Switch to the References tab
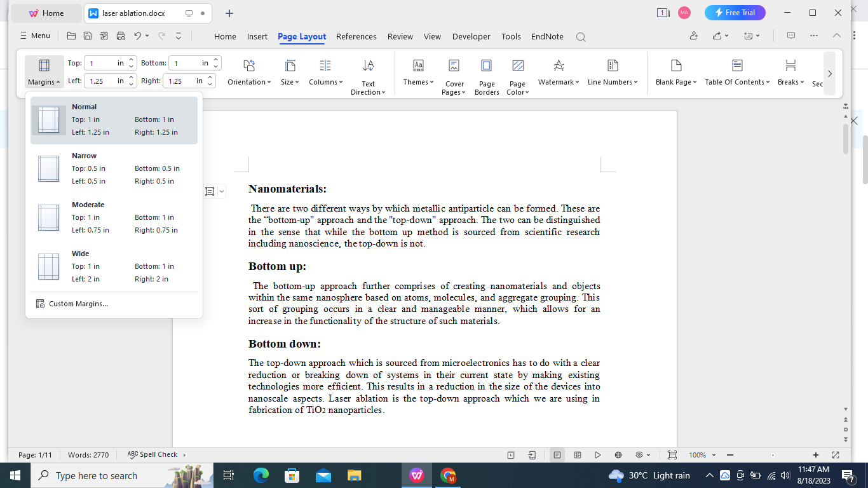 tap(356, 37)
